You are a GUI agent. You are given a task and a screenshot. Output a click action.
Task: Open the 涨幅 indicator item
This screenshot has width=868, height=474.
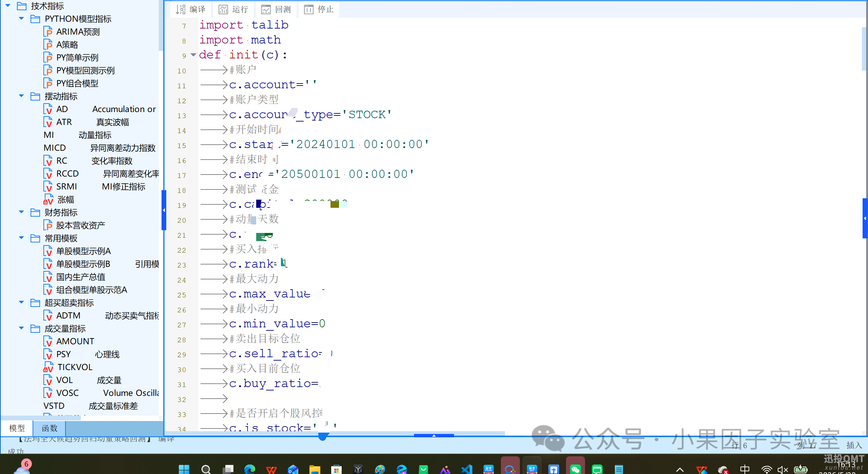tap(59, 199)
